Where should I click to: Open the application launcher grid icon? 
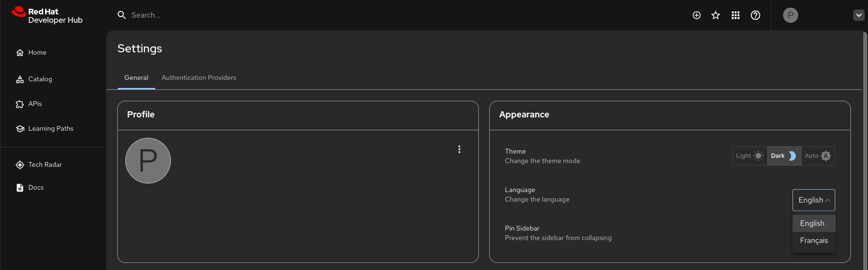(736, 15)
